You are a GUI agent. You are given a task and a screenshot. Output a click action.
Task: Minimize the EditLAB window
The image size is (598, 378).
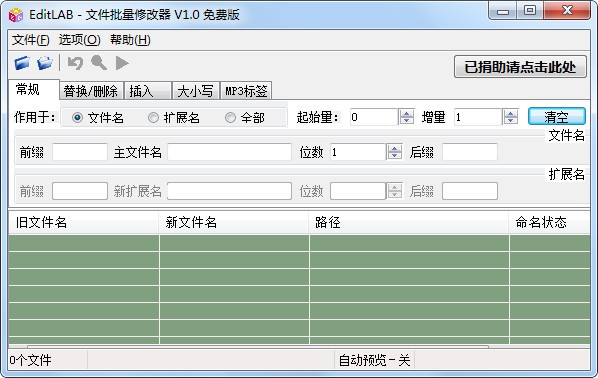point(503,11)
